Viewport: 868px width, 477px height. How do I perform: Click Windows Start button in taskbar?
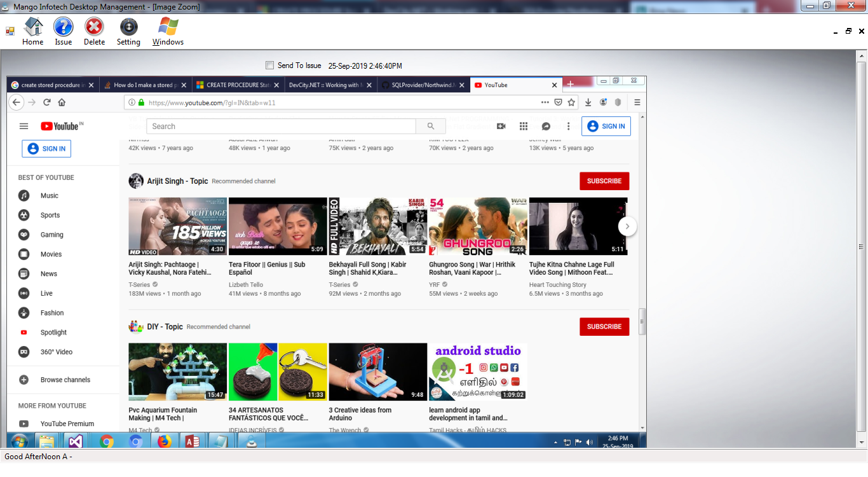pyautogui.click(x=18, y=441)
